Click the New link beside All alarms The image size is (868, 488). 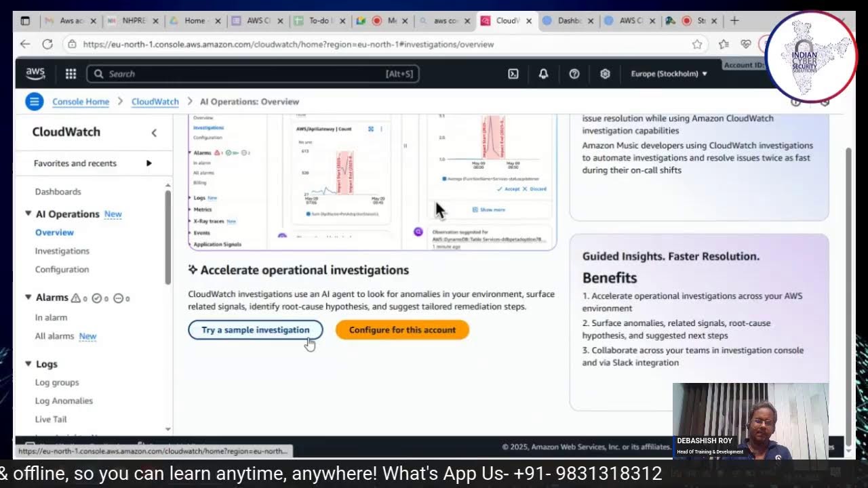[x=87, y=336]
